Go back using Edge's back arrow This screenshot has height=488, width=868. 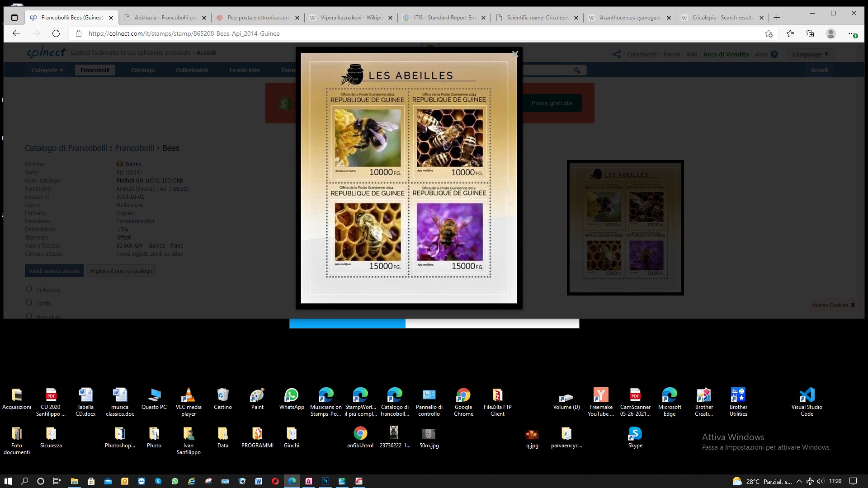[x=16, y=33]
